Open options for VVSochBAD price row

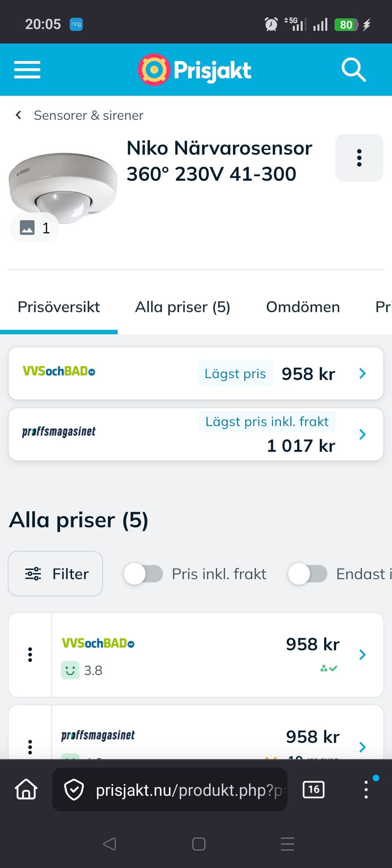(30, 654)
